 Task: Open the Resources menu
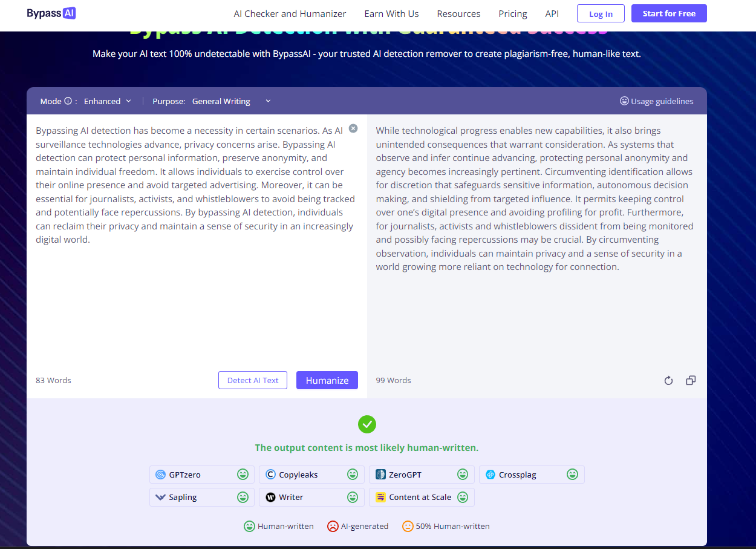point(458,13)
